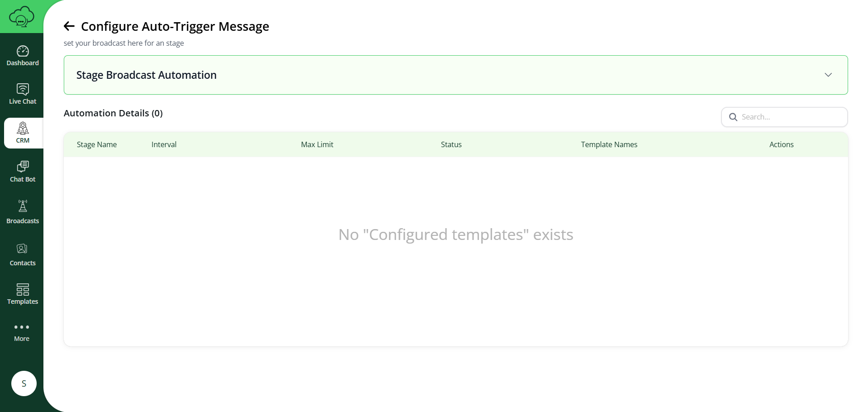The width and height of the screenshot is (868, 412).
Task: Open the Live Chat icon
Action: [x=23, y=89]
